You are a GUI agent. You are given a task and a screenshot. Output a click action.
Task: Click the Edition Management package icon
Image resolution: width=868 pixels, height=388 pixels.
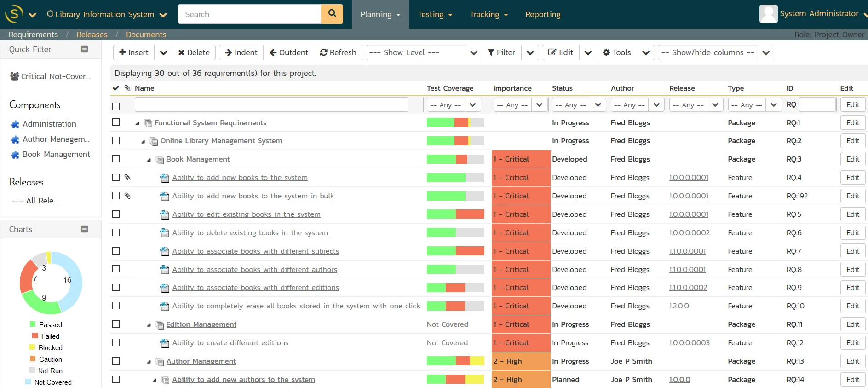160,325
